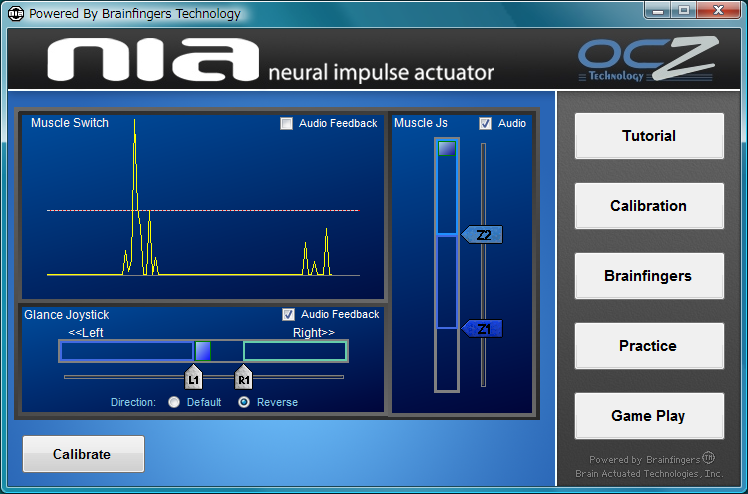748x494 pixels.
Task: Click Powered by Brainfingers footer text
Action: tap(651, 459)
